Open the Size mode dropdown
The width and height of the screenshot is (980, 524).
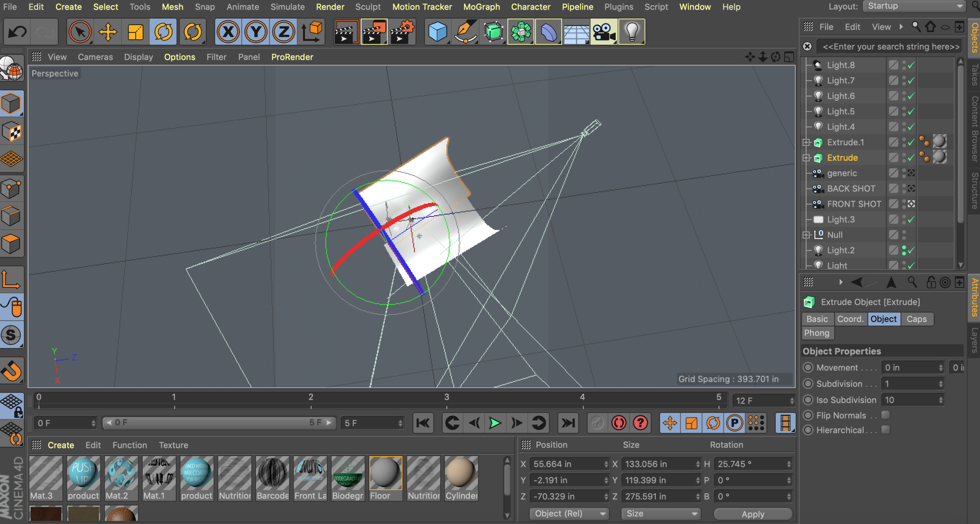pos(661,513)
